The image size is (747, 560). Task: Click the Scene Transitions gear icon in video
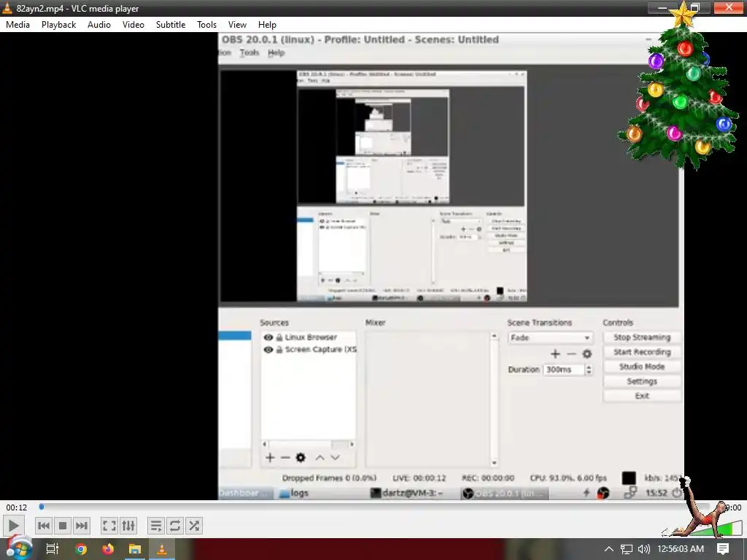point(587,354)
